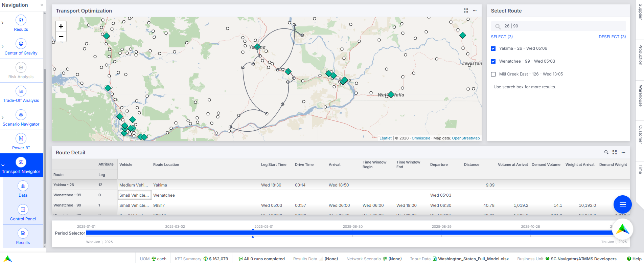Viewport: 644px width, 263px height.
Task: Open Results sub-page under Transport Navigator
Action: coord(23,237)
